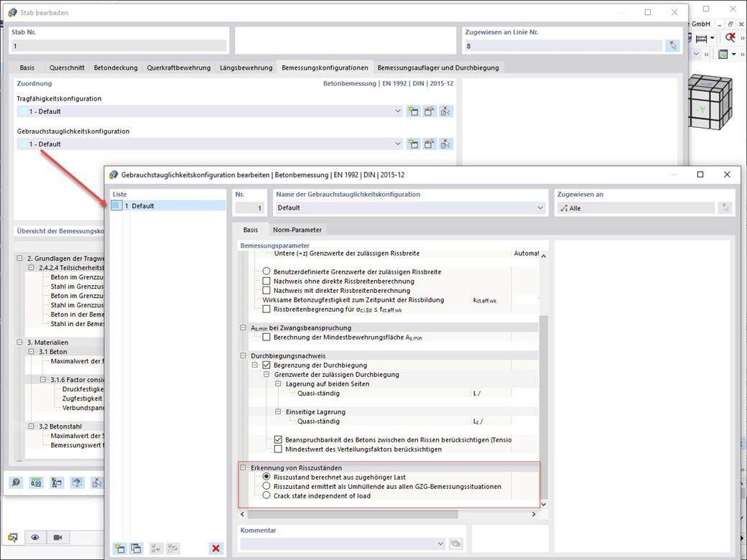Select Risszustand berechnet aus zugehöriger Last
This screenshot has width=747, height=560.
[266, 477]
